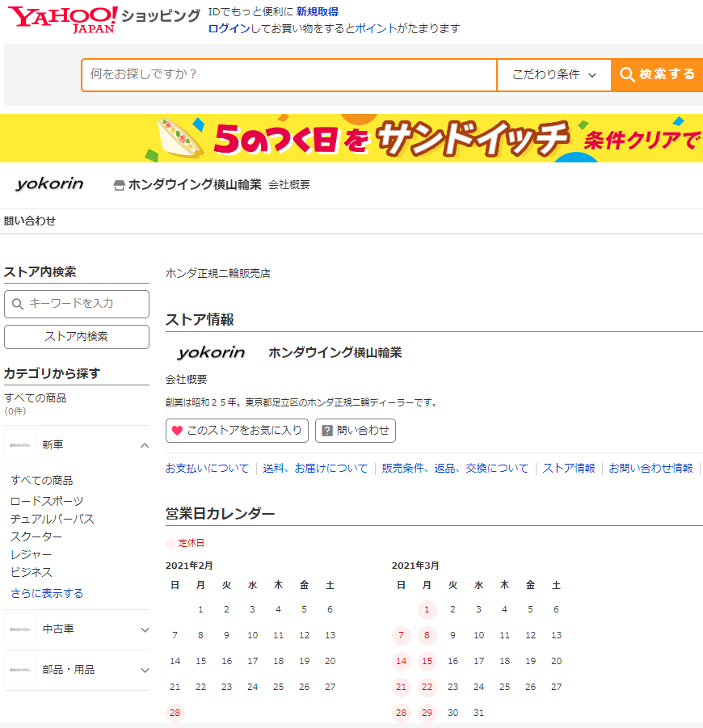This screenshot has width=703, height=728.
Task: Click the Yahoo! Japan logo
Action: click(63, 19)
